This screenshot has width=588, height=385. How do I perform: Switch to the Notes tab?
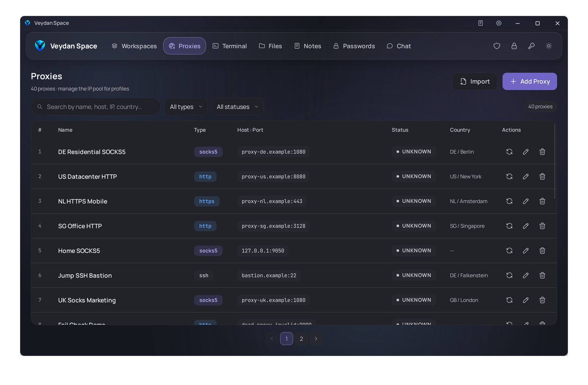[x=308, y=46]
